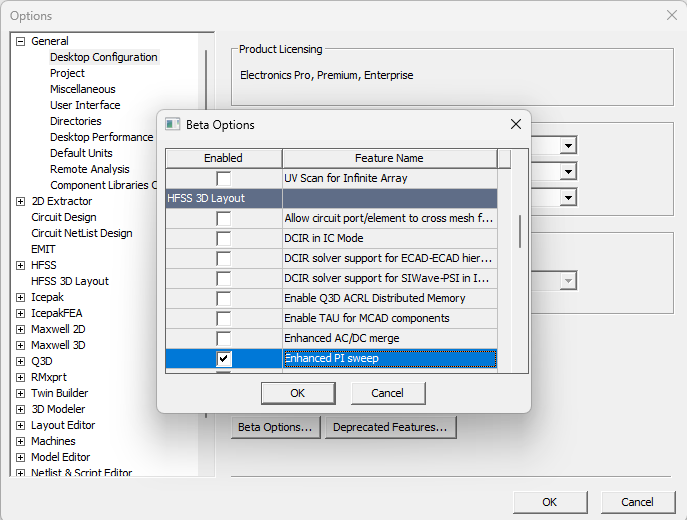Enable Q3D ACRL Distributed Memory checkbox
687x520 pixels.
[x=223, y=298]
